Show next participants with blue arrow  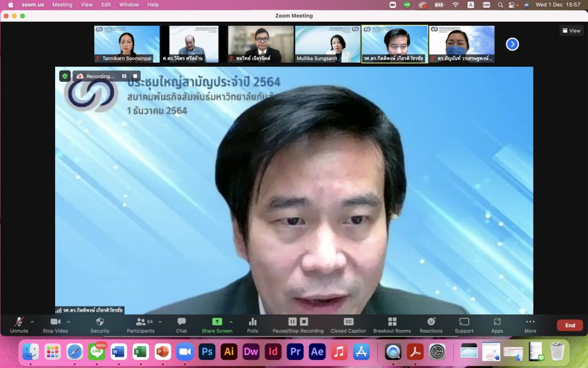512,44
